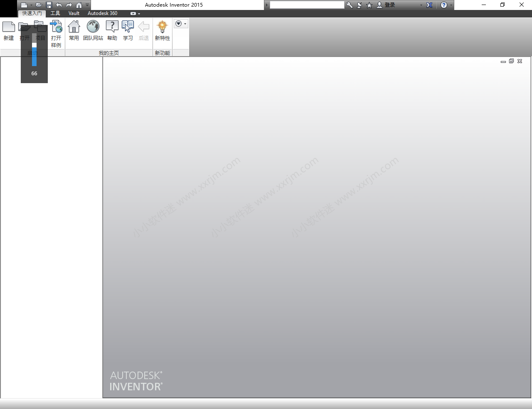This screenshot has width=532, height=409.
Task: Minimize the inner document window
Action: [x=503, y=61]
